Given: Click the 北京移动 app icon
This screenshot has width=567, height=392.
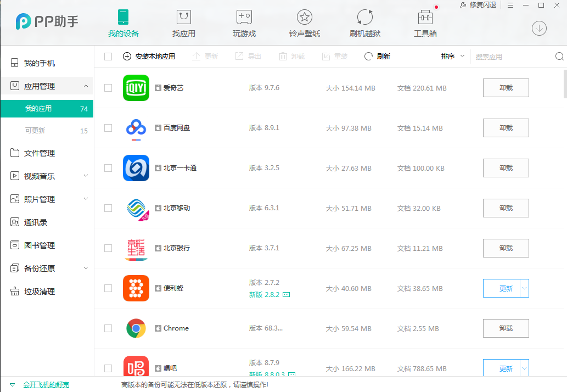Looking at the screenshot, I should click(x=136, y=208).
